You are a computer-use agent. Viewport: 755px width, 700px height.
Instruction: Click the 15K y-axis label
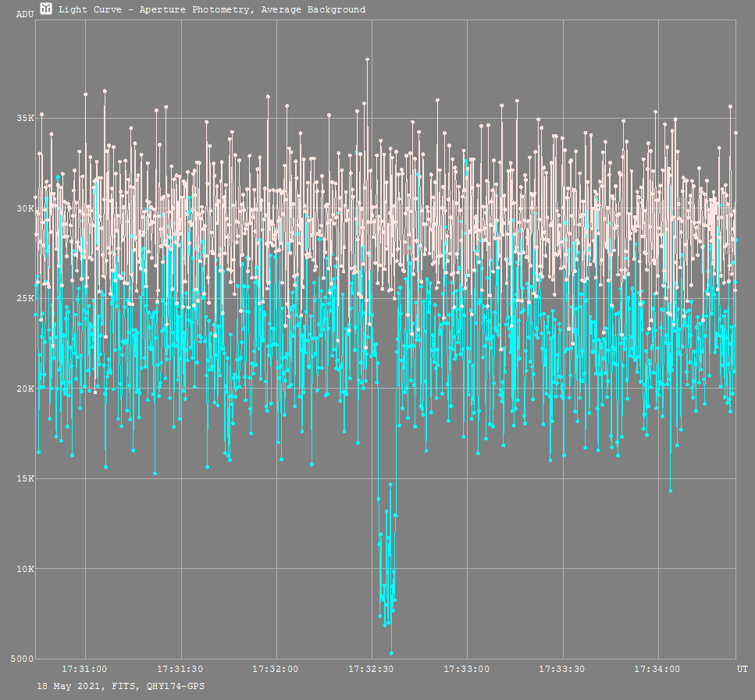click(x=26, y=478)
